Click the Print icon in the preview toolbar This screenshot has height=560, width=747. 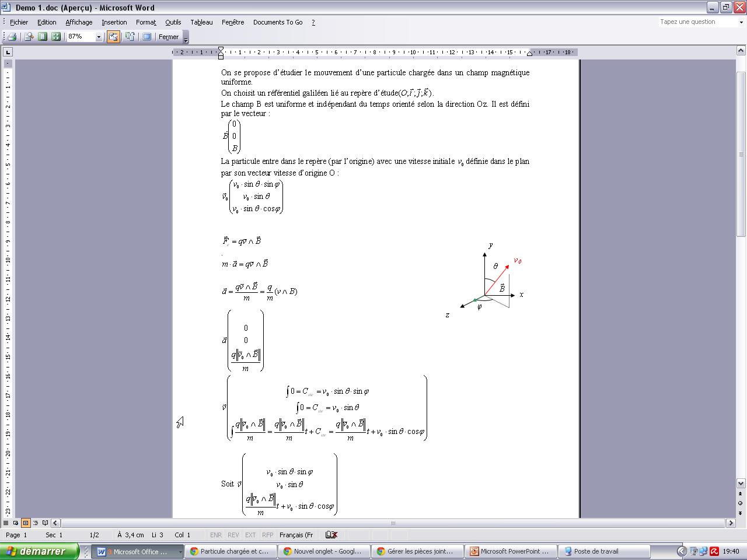pos(11,37)
